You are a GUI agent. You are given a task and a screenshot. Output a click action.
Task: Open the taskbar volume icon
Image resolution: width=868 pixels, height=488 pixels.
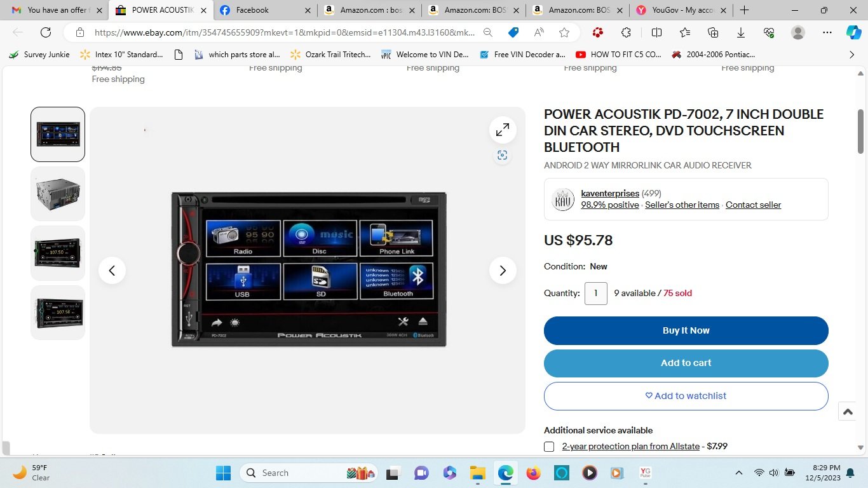click(774, 473)
